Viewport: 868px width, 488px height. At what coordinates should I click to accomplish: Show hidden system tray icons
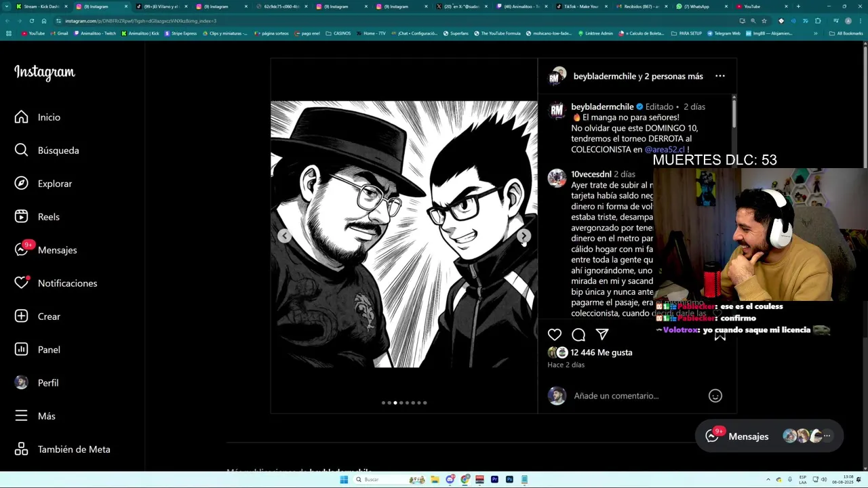click(x=768, y=479)
